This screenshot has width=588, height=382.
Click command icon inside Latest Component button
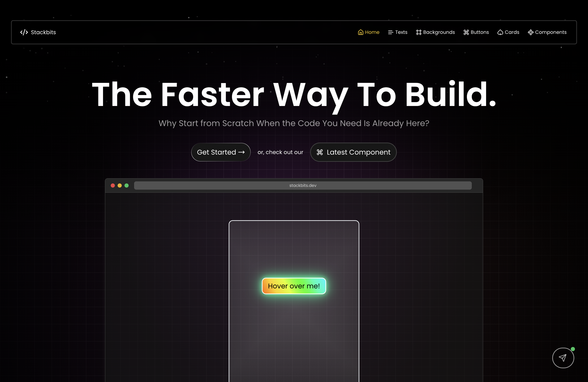coord(320,152)
